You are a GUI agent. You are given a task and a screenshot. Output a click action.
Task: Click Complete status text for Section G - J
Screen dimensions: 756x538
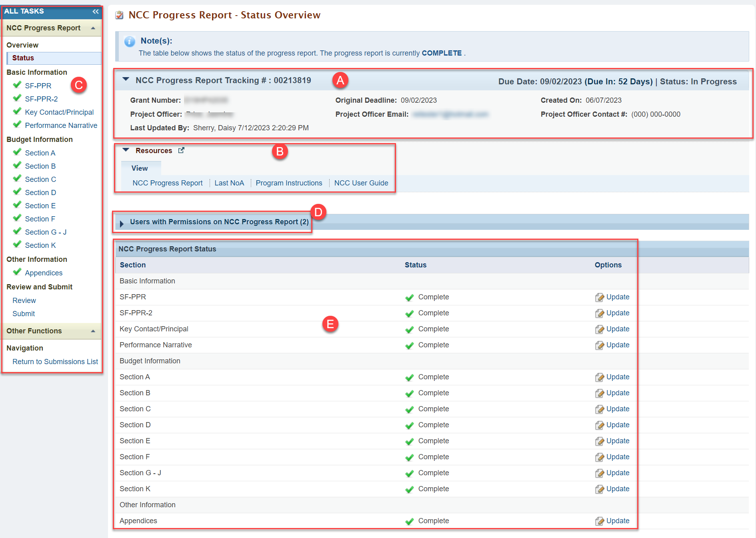[x=434, y=473]
